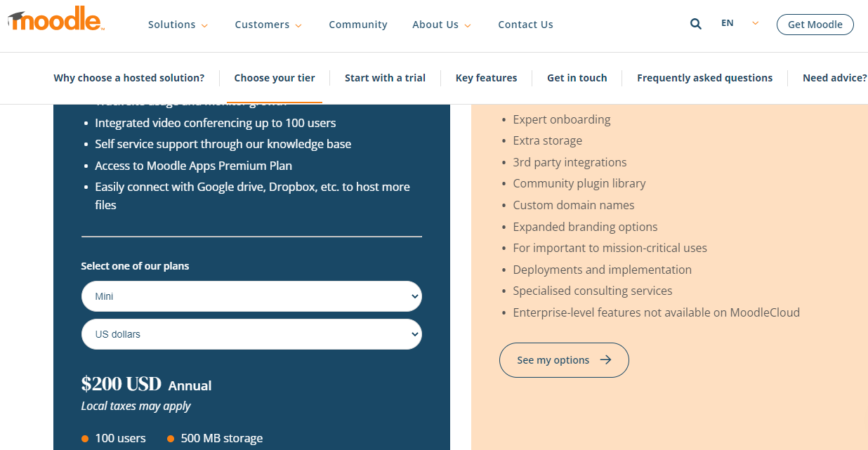
Task: Open the EN language selector
Action: 739,23
